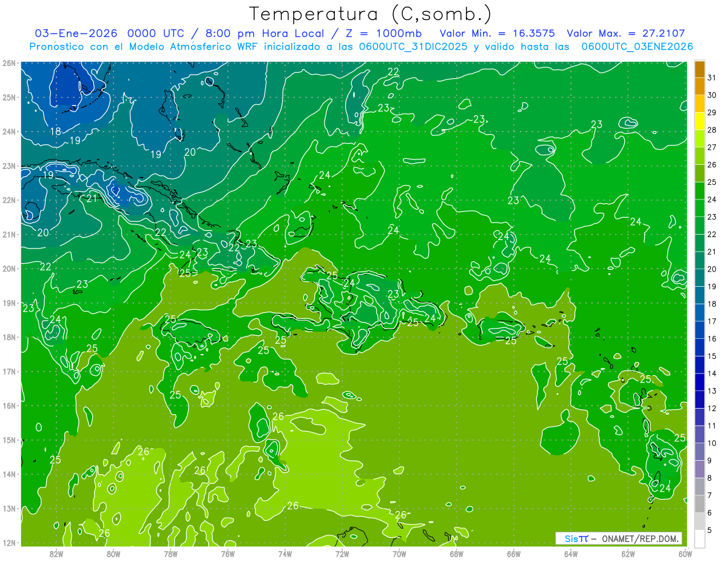The image size is (728, 562).
Task: Pick the blue legend swatch between 16 and 17
Action: (699, 330)
